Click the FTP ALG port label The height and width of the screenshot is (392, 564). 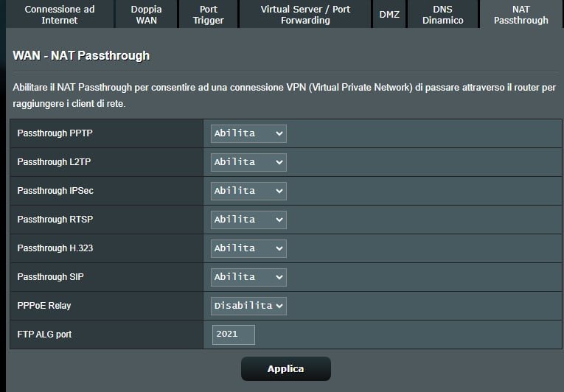pyautogui.click(x=44, y=335)
